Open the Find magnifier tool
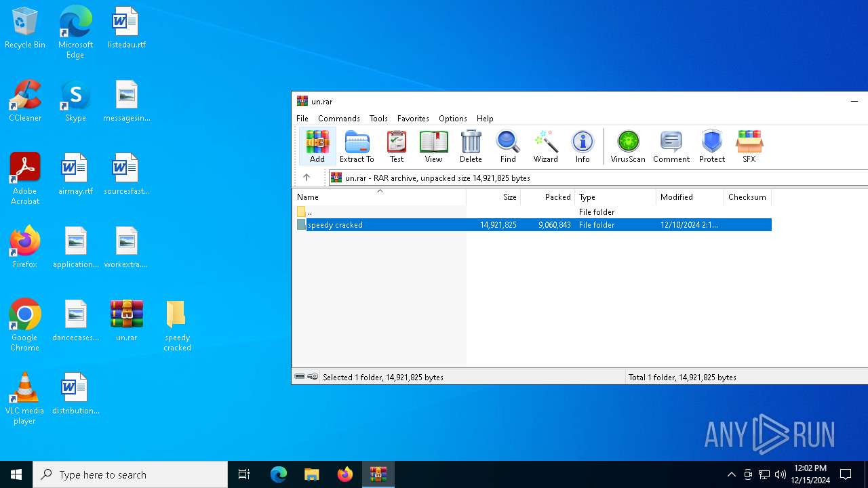 point(508,146)
